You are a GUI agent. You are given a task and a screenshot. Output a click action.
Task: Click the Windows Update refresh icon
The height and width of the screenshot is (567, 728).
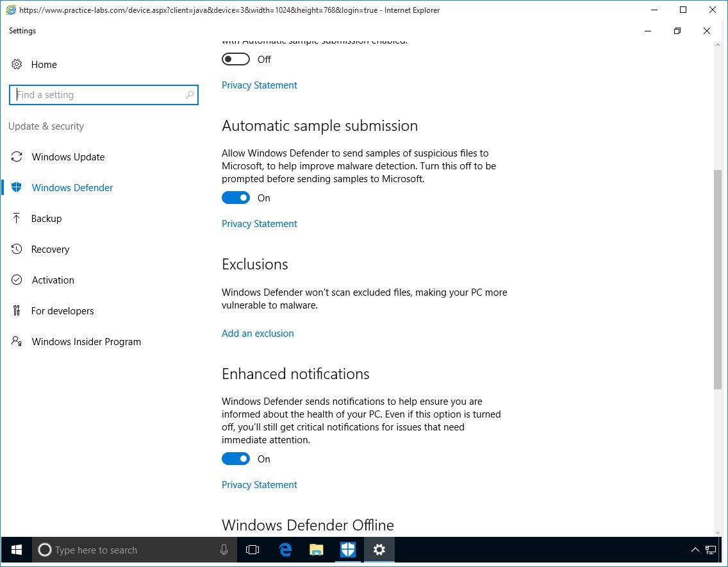coord(17,157)
